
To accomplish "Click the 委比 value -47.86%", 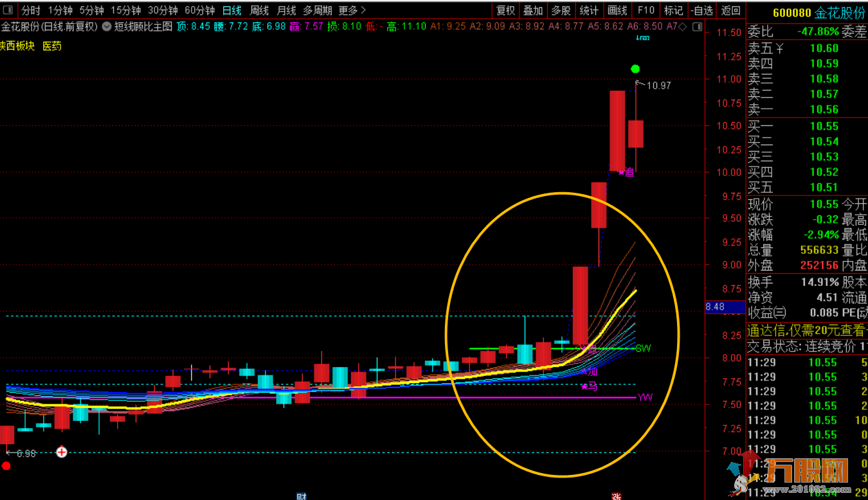I will click(x=818, y=31).
